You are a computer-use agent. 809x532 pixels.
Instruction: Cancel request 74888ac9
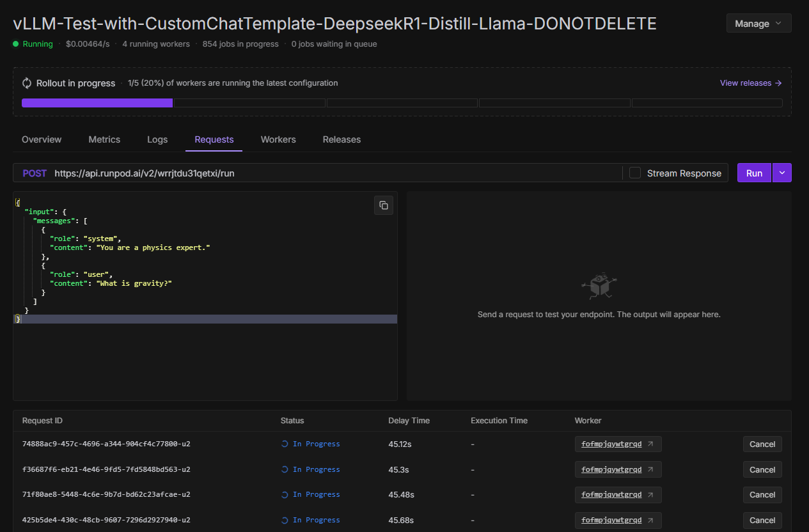point(762,444)
